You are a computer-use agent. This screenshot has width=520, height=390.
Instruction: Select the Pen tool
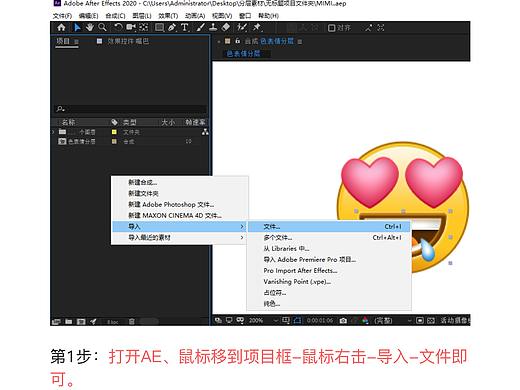click(x=172, y=28)
